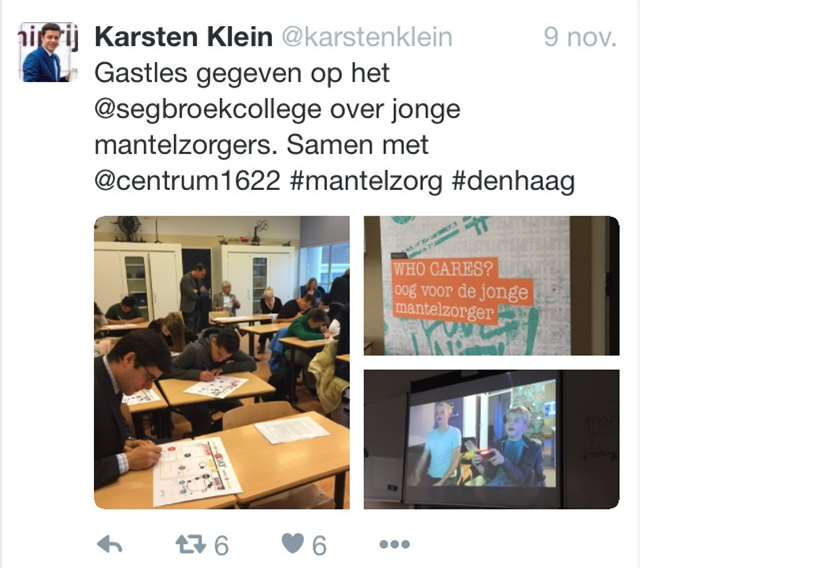Screen dimensions: 814x568
Task: View the 'WHO CARES?' slide photo
Action: (x=492, y=286)
